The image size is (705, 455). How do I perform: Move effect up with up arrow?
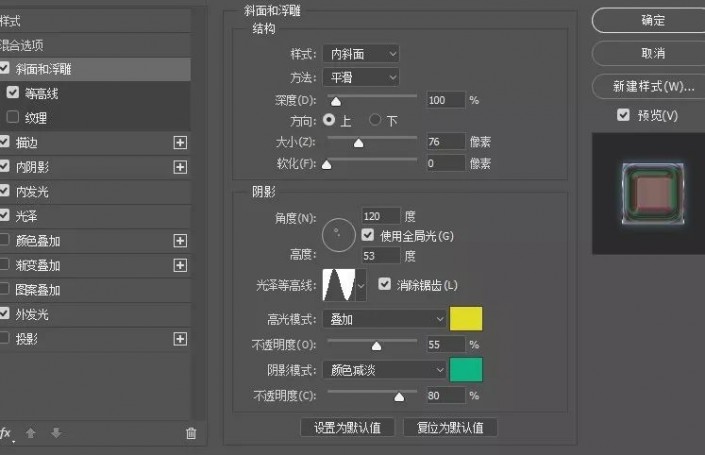point(31,433)
